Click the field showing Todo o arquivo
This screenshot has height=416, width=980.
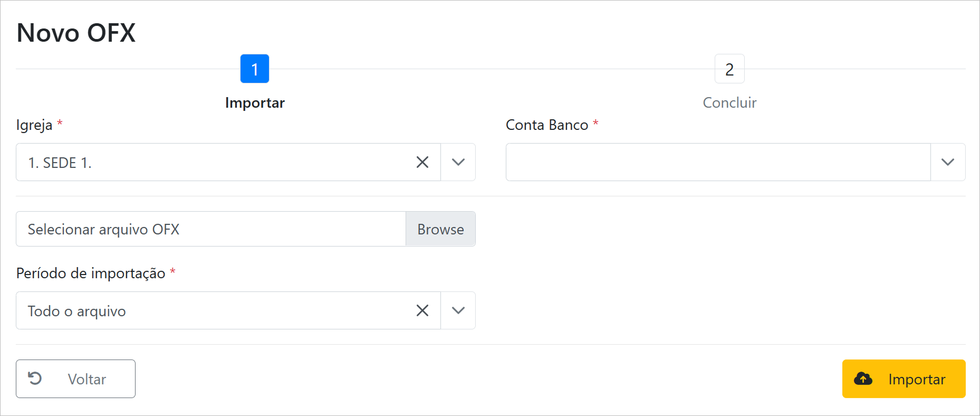coord(211,310)
